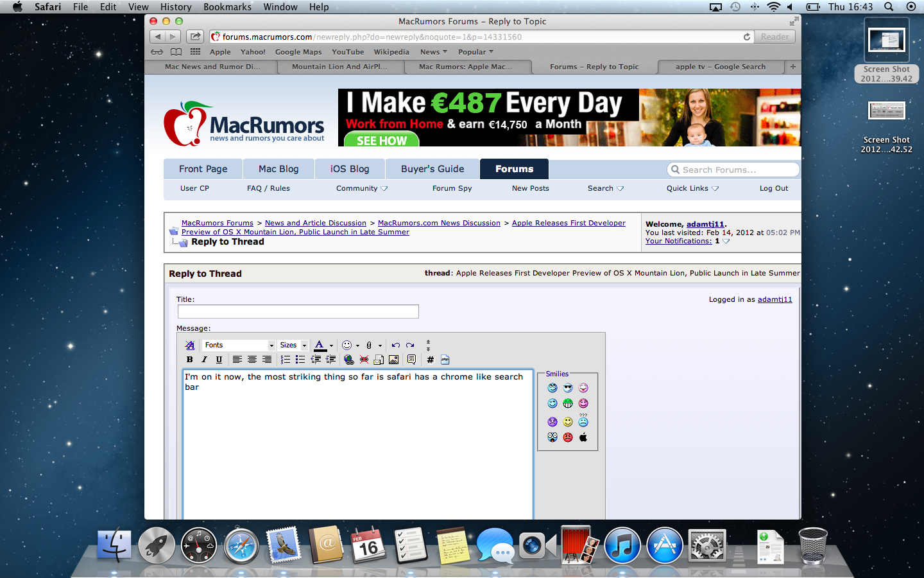Open the Reading List glasses icon

(x=157, y=52)
